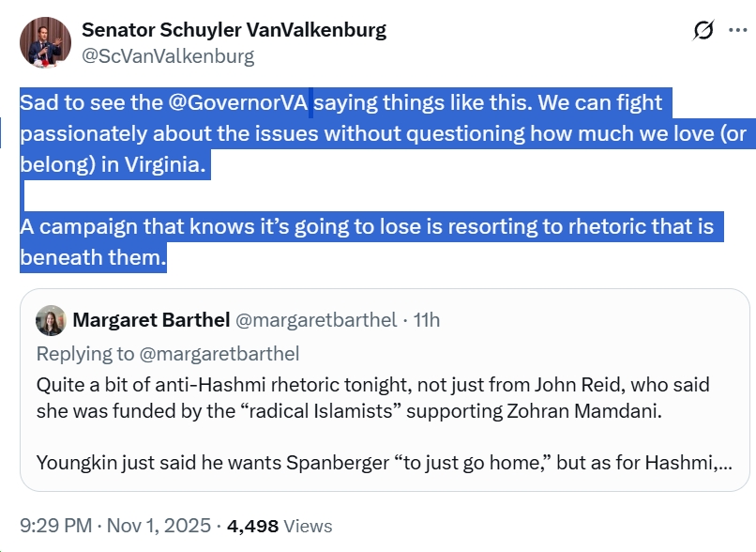Click Senator VanValkenburg's profile avatar
This screenshot has height=552, width=756.
[x=45, y=42]
